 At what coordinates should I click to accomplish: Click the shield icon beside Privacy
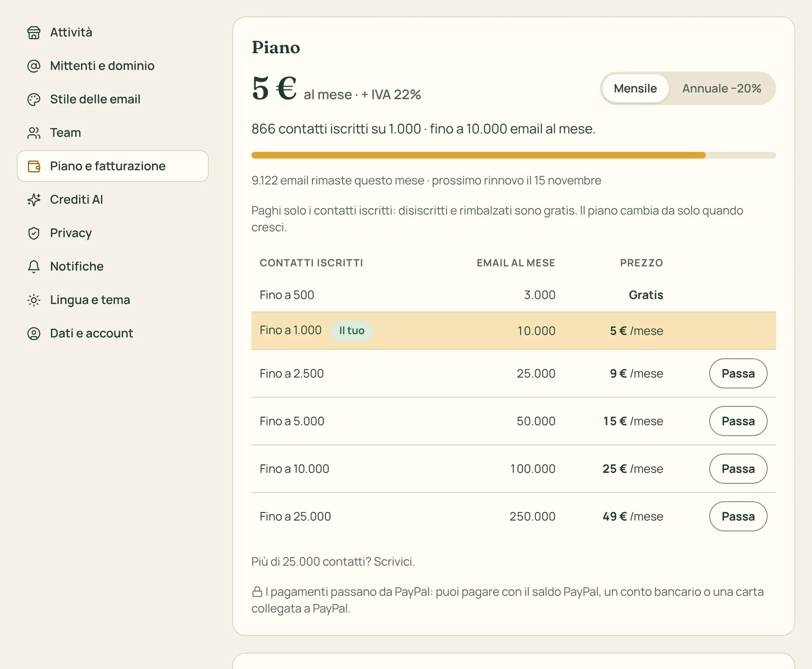tap(34, 233)
